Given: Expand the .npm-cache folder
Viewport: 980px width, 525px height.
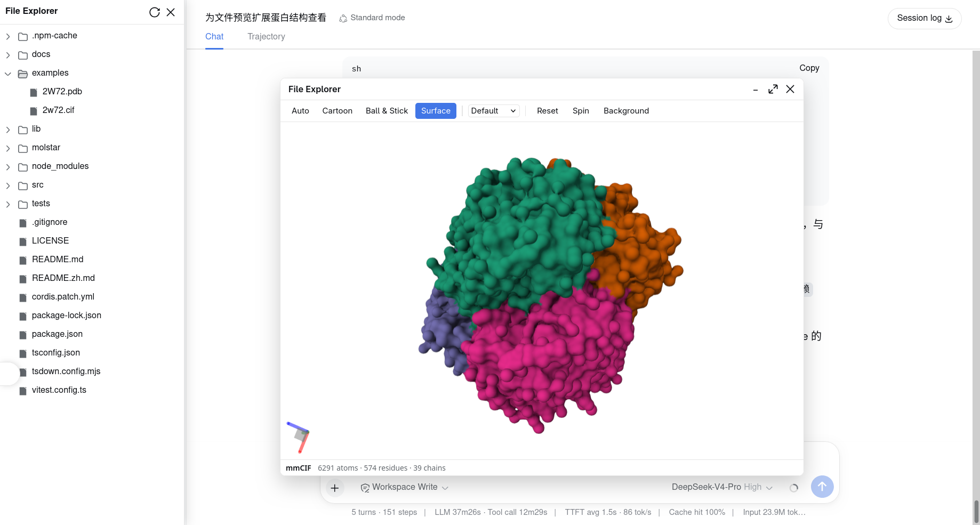Looking at the screenshot, I should [x=8, y=36].
